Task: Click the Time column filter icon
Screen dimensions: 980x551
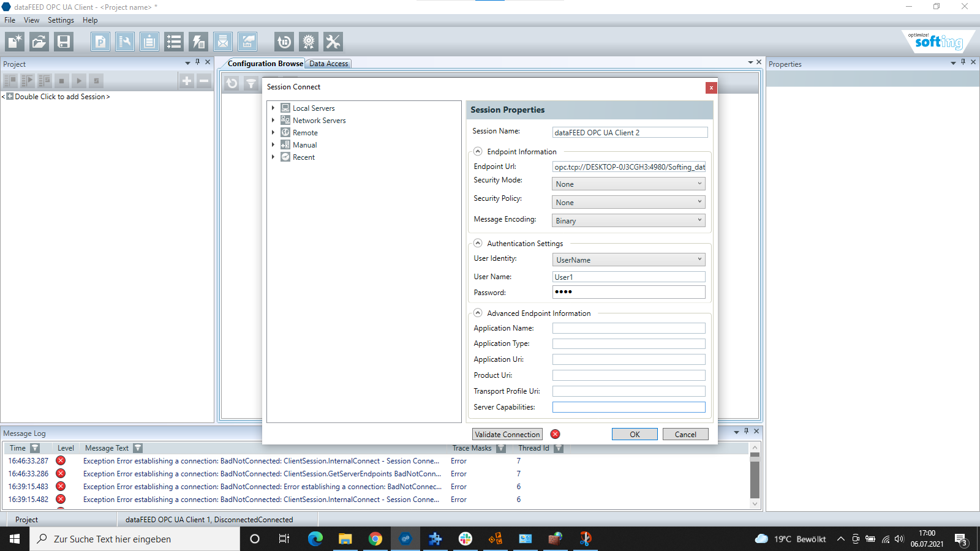Action: point(35,448)
